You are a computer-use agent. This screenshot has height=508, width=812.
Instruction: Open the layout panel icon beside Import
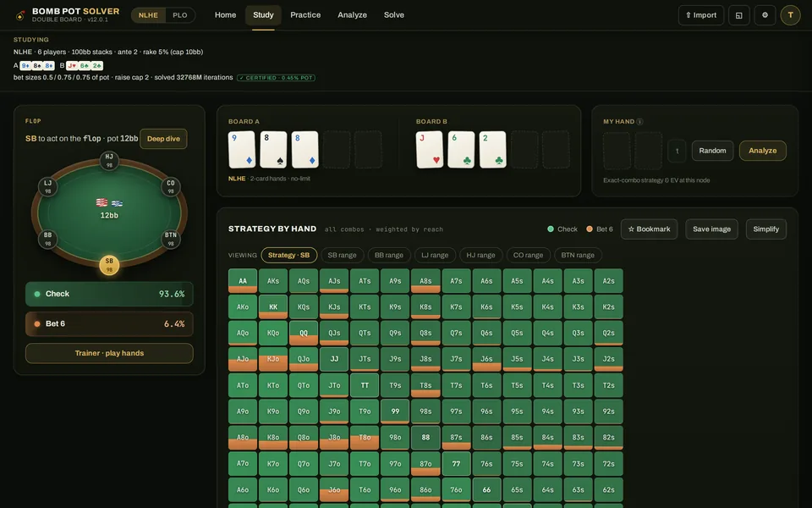coord(739,15)
